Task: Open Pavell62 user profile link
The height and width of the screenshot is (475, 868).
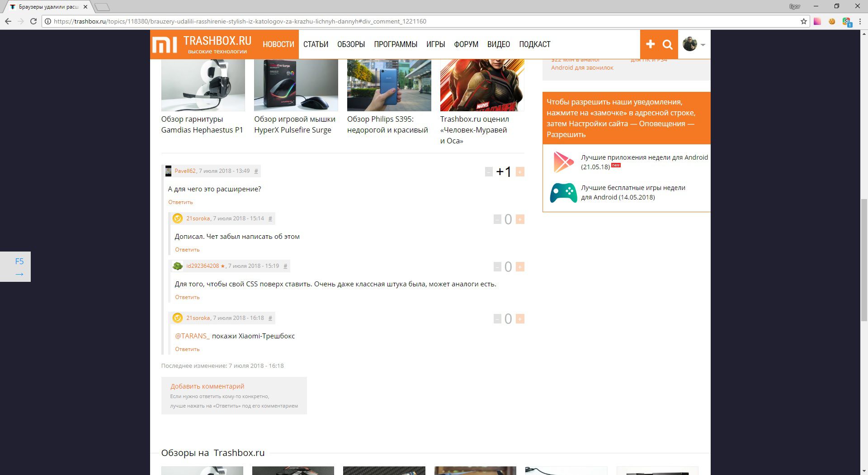Action: click(x=185, y=171)
